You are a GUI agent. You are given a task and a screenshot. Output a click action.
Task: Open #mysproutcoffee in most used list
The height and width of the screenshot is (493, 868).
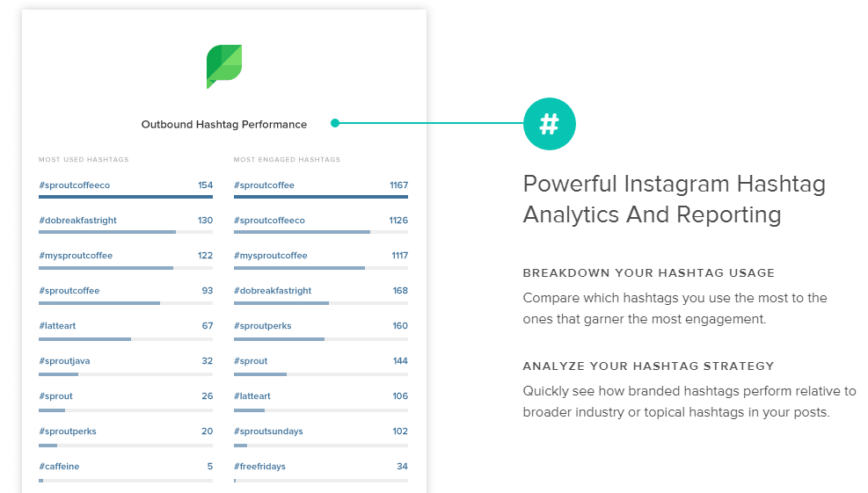[76, 256]
